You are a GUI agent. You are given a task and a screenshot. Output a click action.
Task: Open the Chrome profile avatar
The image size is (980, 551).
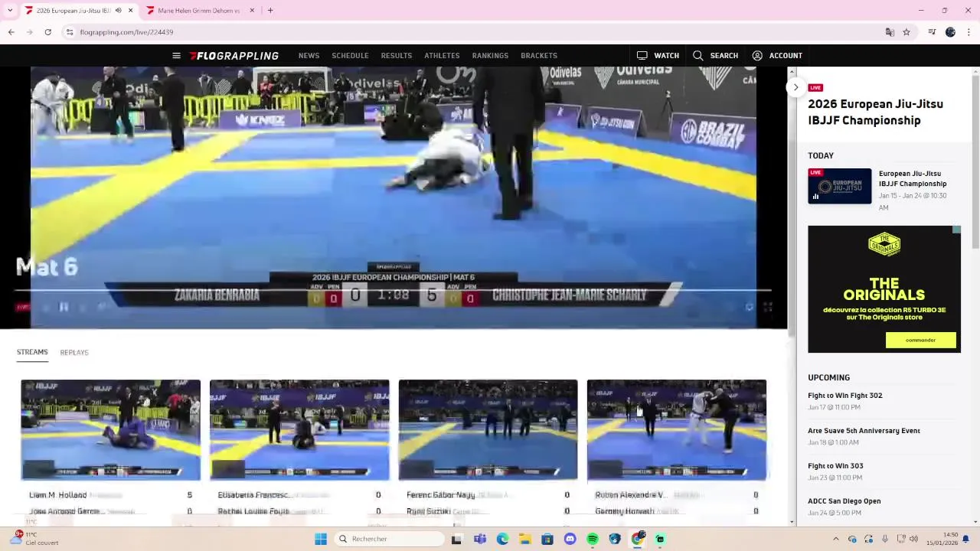(x=950, y=32)
